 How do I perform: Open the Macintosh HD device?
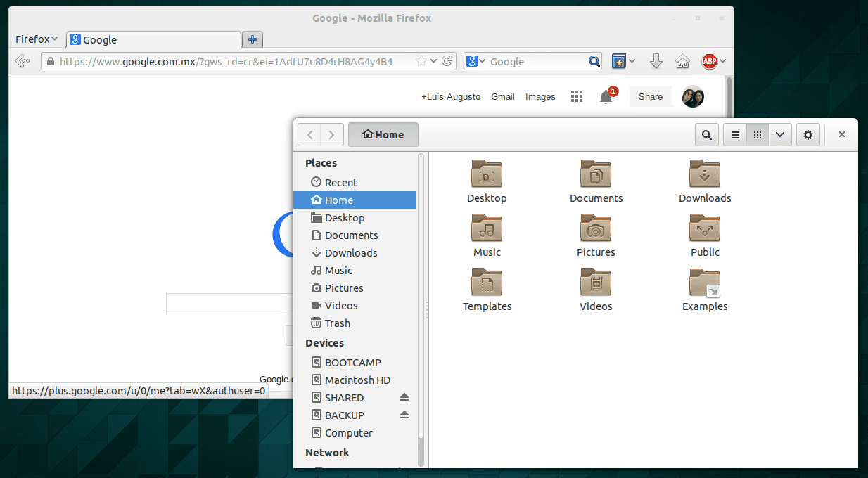355,380
